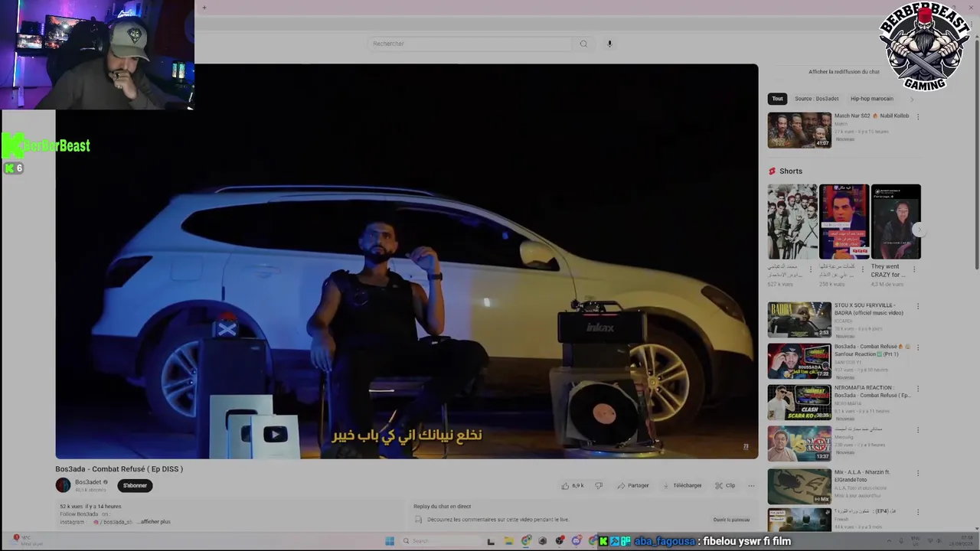This screenshot has width=980, height=551.
Task: Open Match Nar S02 video thumbnail
Action: point(799,130)
